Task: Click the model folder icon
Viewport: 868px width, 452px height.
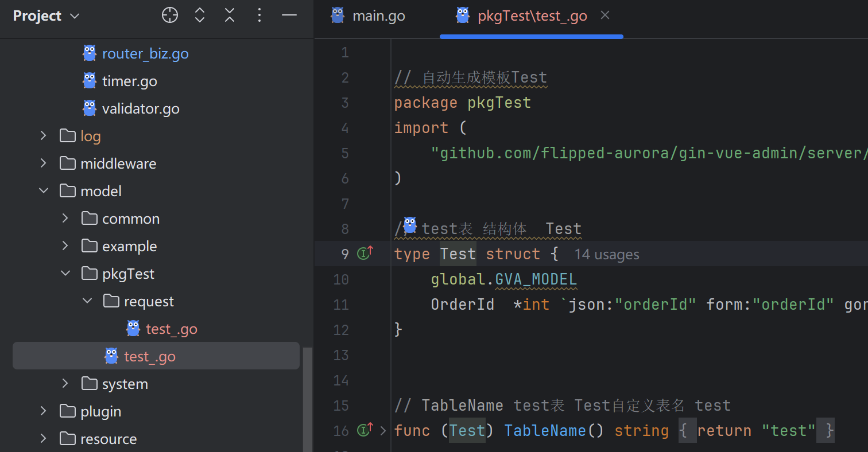Action: point(68,191)
